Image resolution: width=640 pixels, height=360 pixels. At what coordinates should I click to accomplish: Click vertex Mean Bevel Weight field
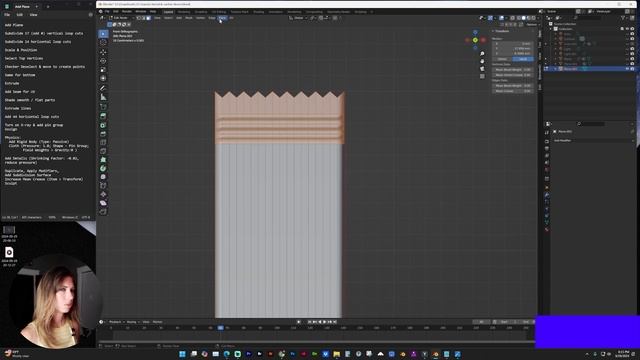[x=513, y=70]
